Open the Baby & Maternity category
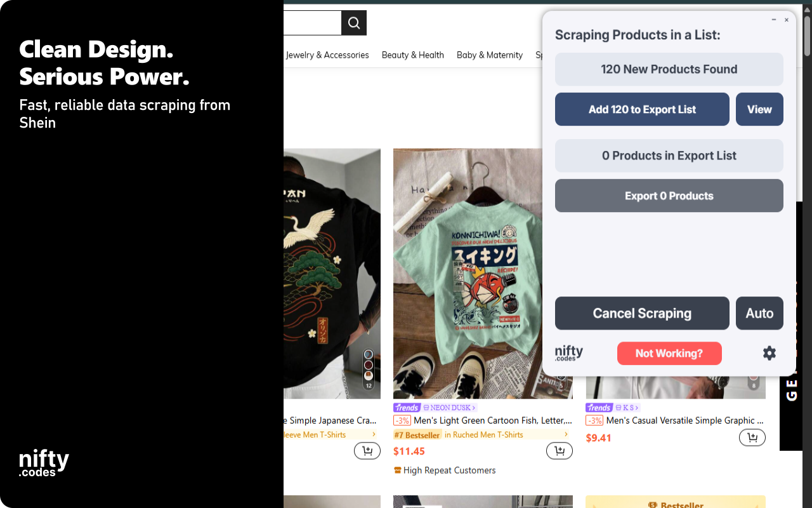Screen dimensions: 812x508 489,55
